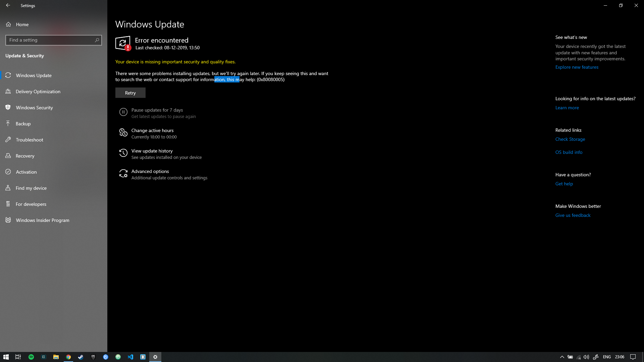
Task: Click the 23:06 taskbar clock
Action: click(x=620, y=357)
